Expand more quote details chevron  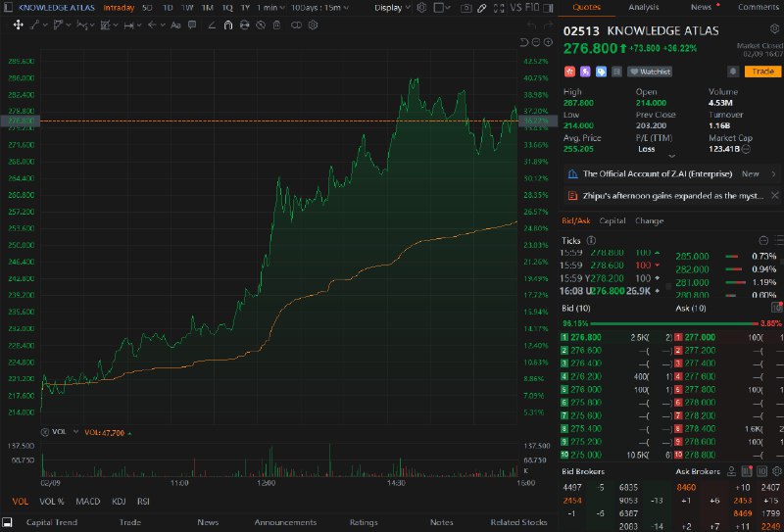pyautogui.click(x=670, y=155)
